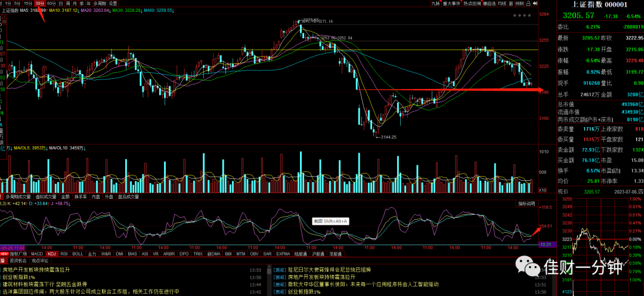The height and width of the screenshot is (296, 644).
Task: Click the red NEW badge in indicator bar
Action: tap(4, 254)
